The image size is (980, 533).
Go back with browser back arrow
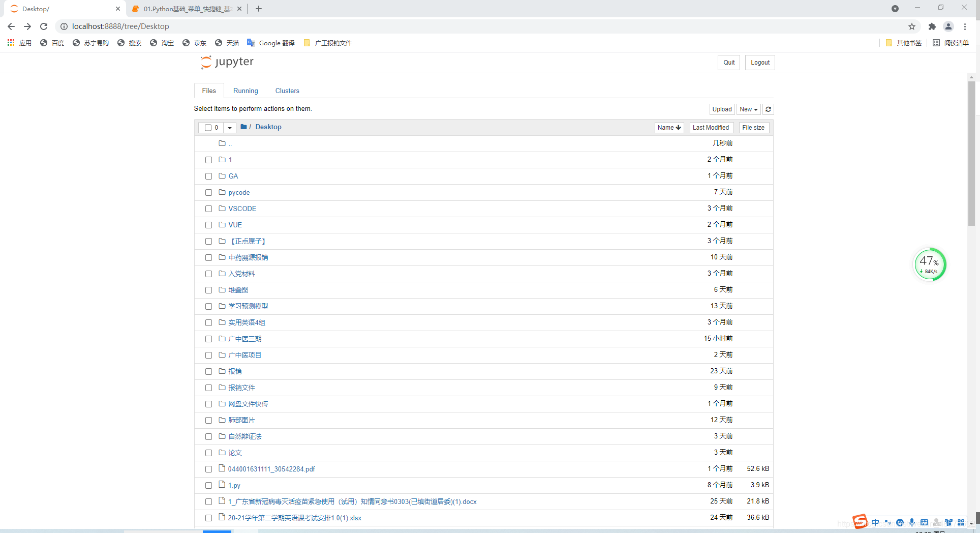[x=11, y=26]
